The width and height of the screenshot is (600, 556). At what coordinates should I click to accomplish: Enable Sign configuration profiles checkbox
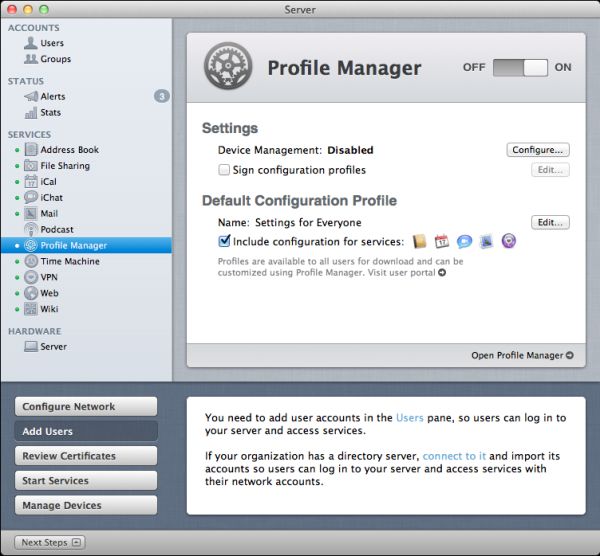[x=224, y=170]
